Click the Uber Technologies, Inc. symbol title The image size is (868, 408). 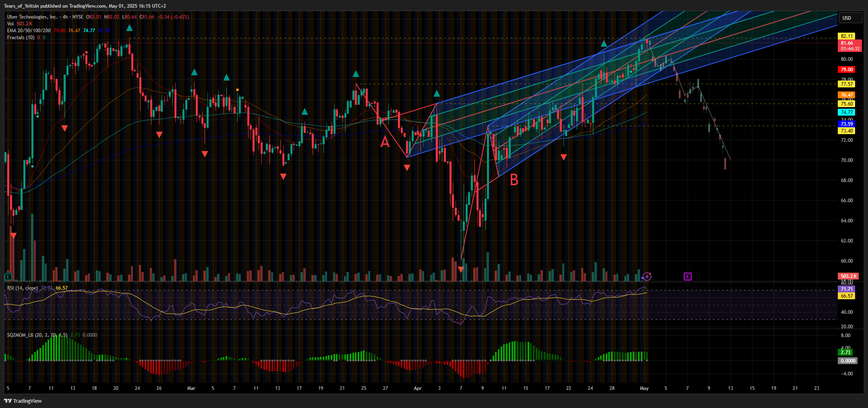(x=32, y=17)
